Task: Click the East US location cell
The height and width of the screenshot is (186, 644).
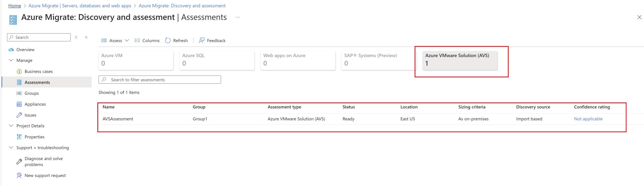Action: point(408,119)
